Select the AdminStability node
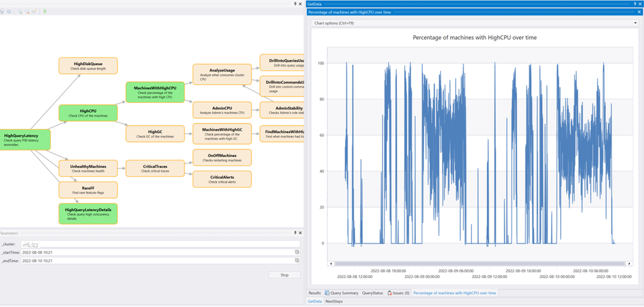The image size is (644, 307). [282, 110]
